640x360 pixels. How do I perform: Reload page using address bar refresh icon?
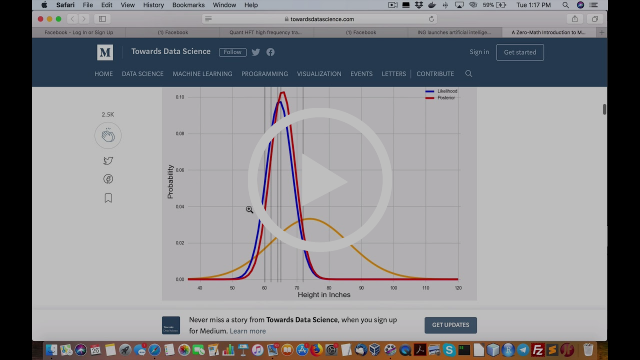coord(431,19)
